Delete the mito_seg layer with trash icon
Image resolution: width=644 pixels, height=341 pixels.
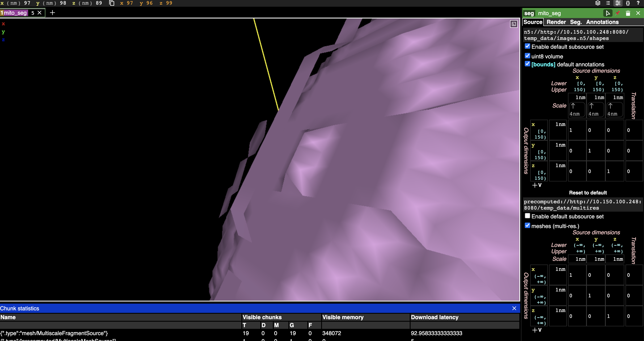pos(628,13)
